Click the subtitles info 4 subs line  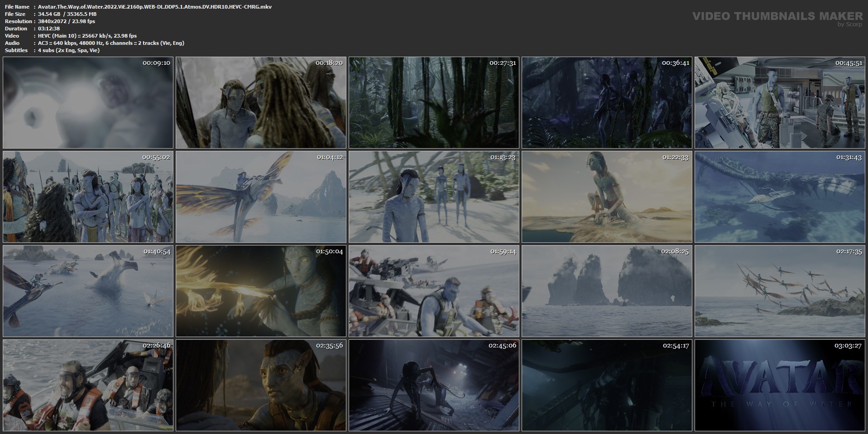(69, 50)
